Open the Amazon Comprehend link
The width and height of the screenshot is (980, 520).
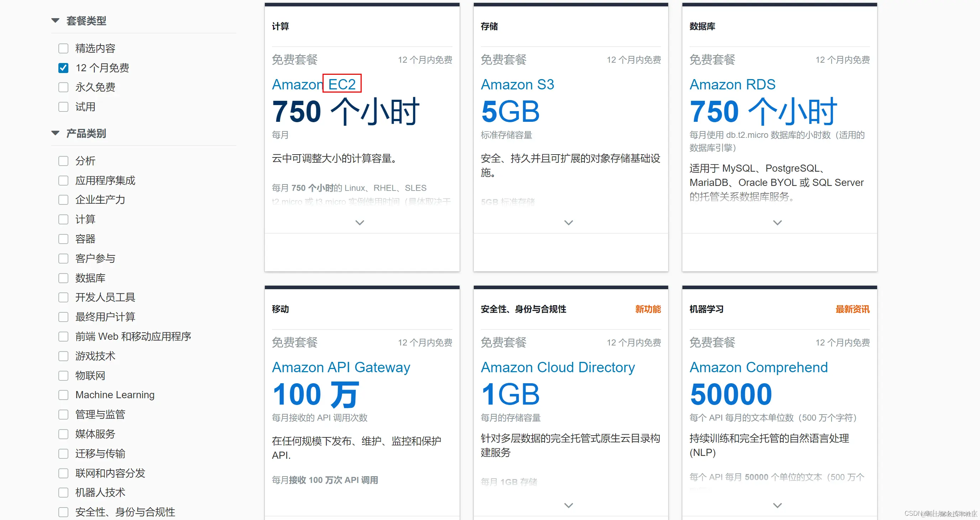[759, 367]
